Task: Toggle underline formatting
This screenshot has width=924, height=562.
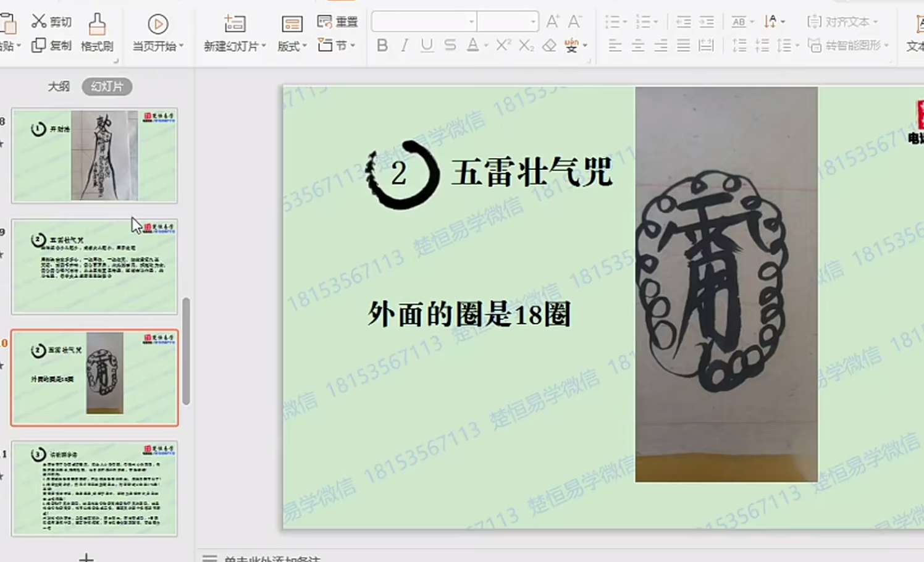Action: tap(426, 45)
